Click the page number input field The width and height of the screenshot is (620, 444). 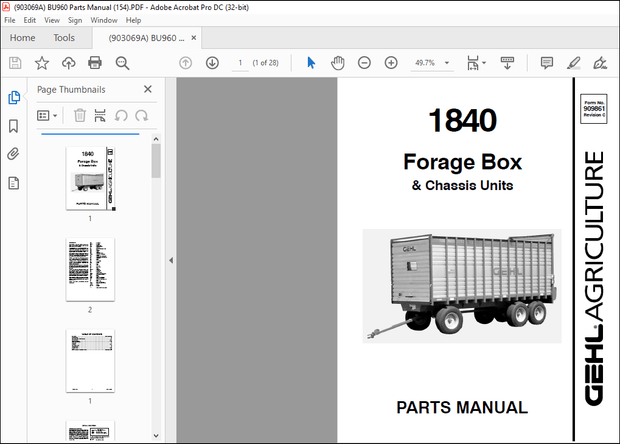240,63
